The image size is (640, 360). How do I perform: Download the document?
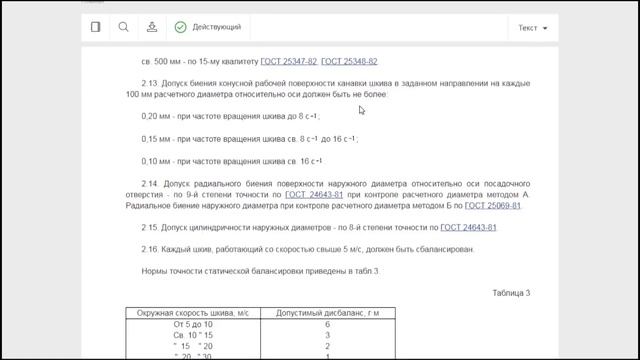[152, 27]
